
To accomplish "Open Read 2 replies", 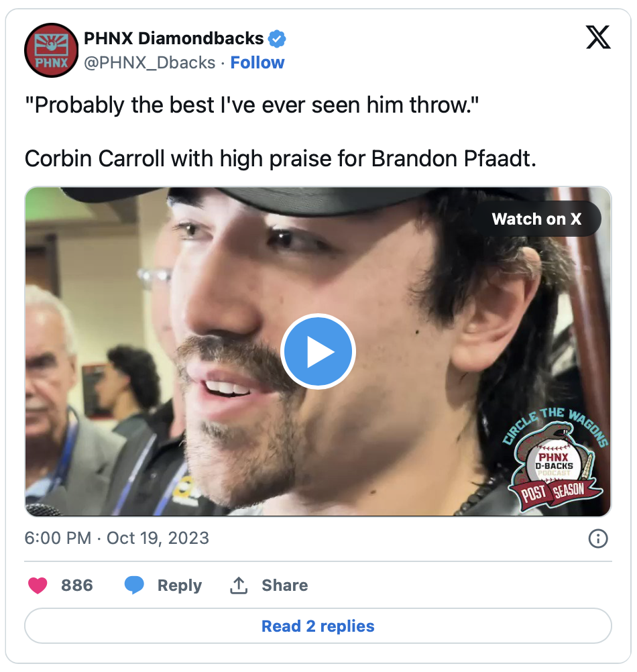I will pyautogui.click(x=318, y=626).
